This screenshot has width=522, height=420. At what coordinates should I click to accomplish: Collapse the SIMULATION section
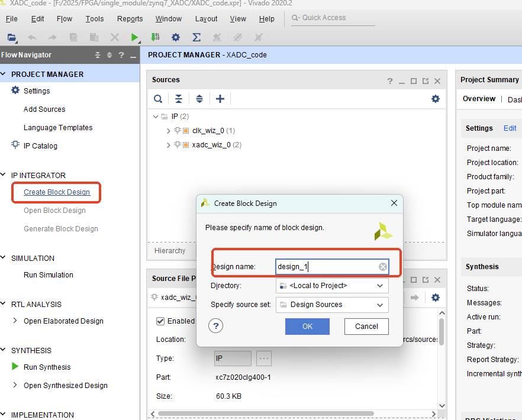(4, 257)
